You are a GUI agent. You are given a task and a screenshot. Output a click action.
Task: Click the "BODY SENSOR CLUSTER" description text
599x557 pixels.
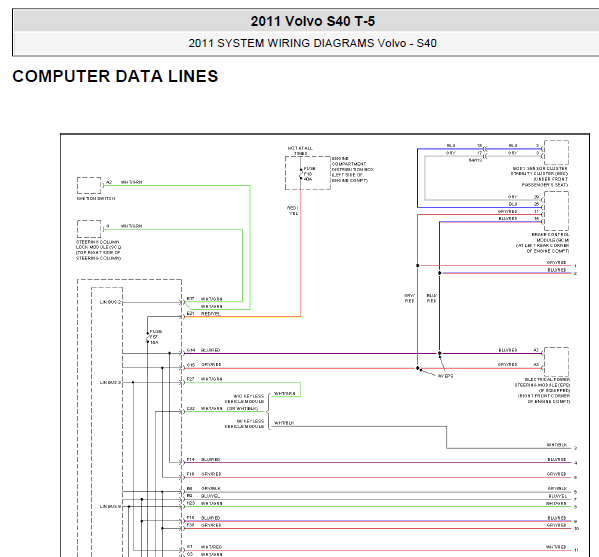(x=540, y=176)
